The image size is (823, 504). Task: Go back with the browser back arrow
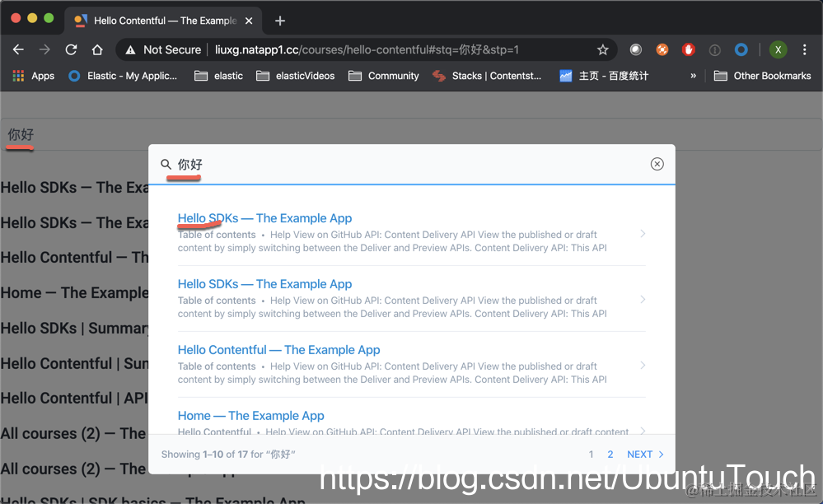(x=18, y=49)
